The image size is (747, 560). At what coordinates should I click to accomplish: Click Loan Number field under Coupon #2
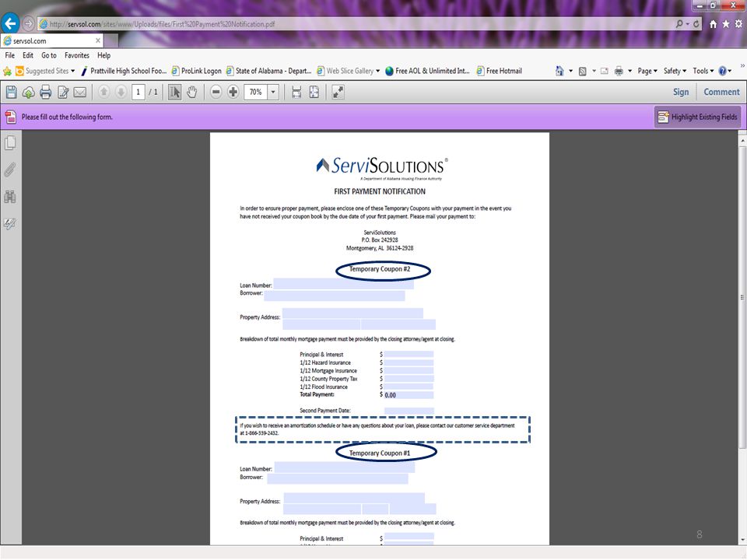click(343, 285)
